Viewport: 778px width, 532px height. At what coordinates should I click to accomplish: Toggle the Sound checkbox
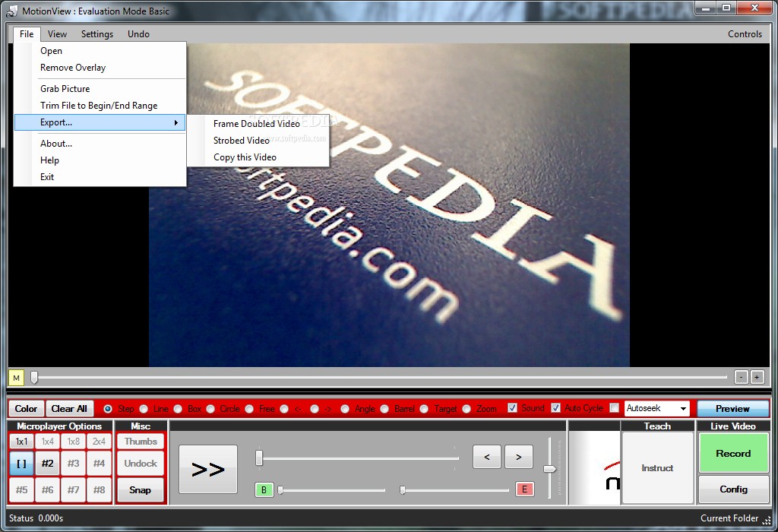(513, 408)
